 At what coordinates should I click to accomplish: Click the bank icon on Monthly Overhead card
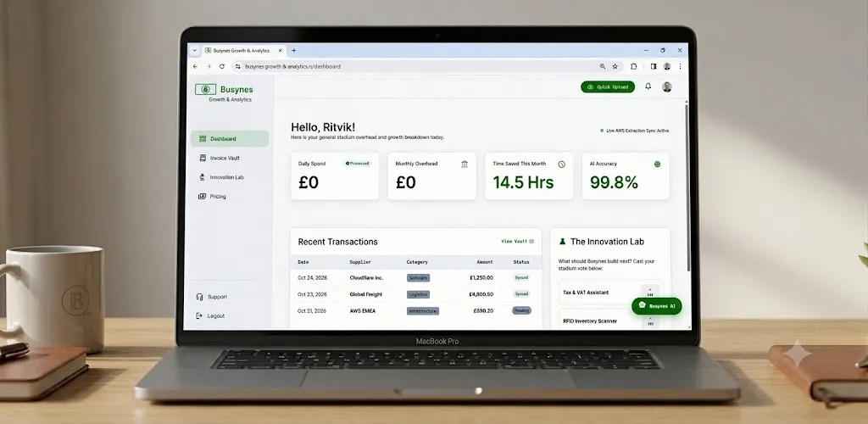(x=465, y=164)
